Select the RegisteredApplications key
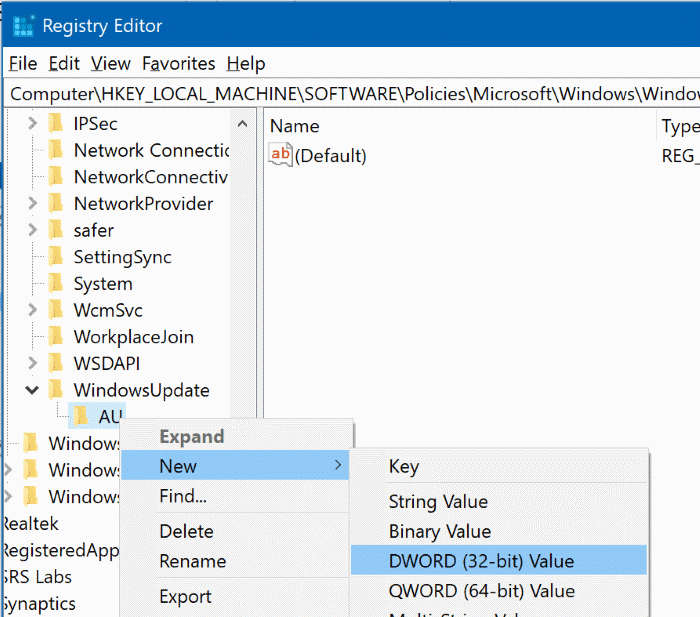 pyautogui.click(x=61, y=550)
